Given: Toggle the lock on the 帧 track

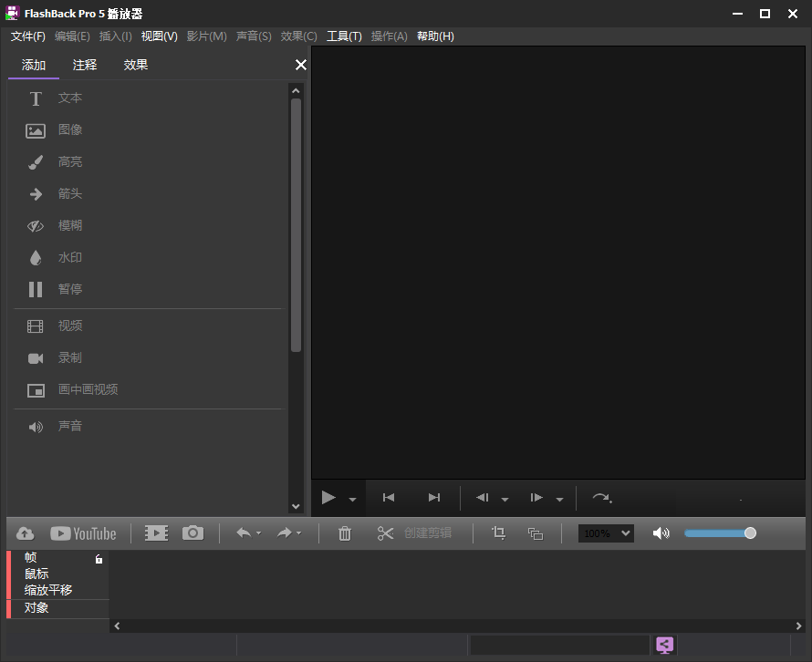Looking at the screenshot, I should (x=99, y=556).
